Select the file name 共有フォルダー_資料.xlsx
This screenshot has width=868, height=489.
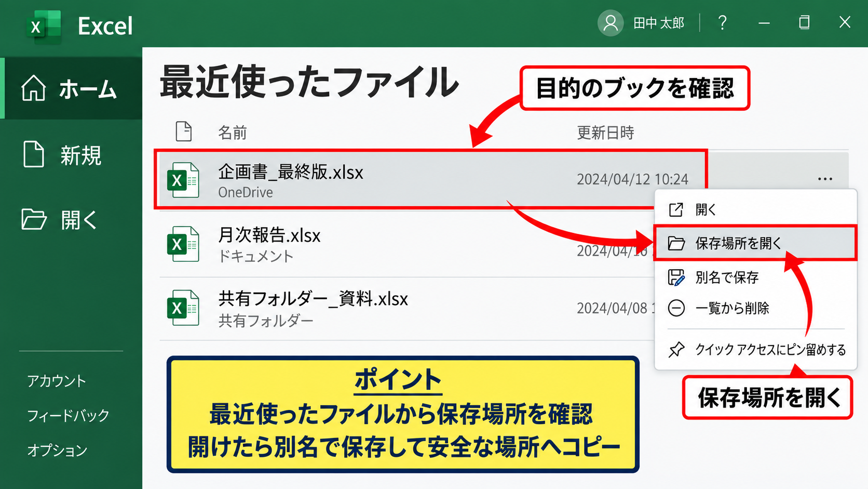point(313,299)
